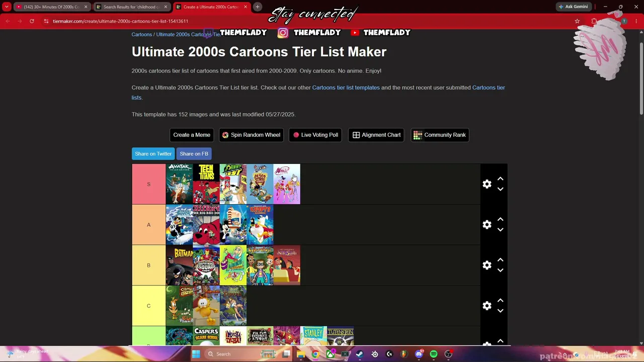Open Discord from the taskbar
This screenshot has width=644, height=362.
click(419, 354)
